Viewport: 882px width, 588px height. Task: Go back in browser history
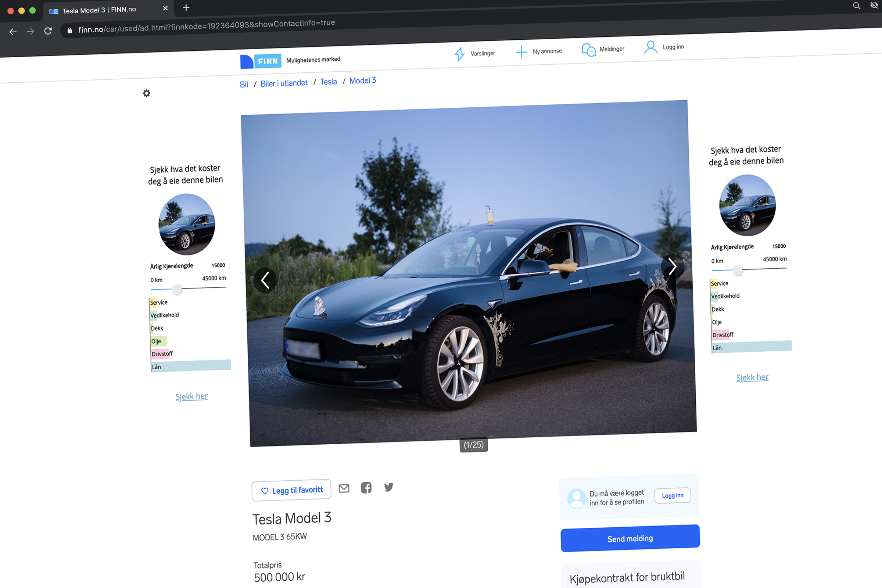tap(13, 32)
